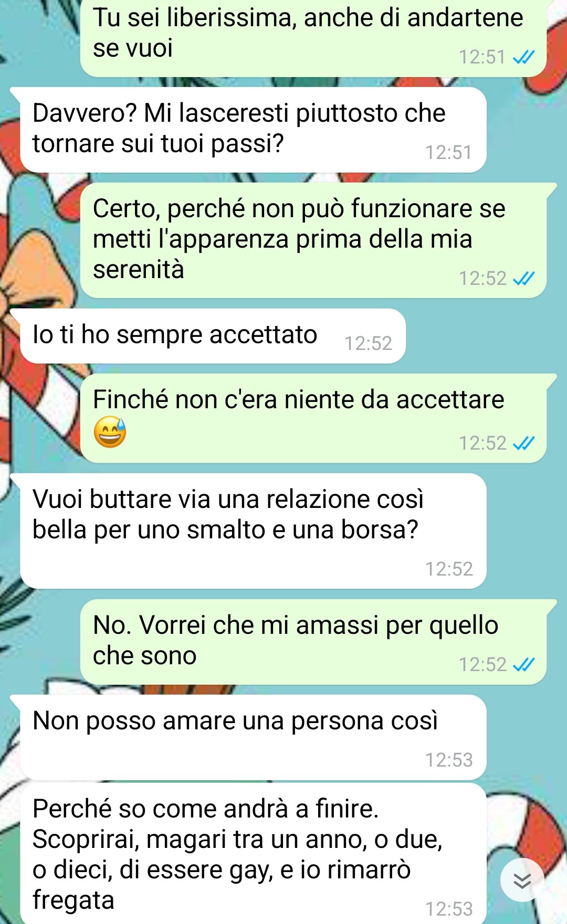
Task: Click read checkmarks on 'Tu sei liberissima' message
Action: coord(523,57)
